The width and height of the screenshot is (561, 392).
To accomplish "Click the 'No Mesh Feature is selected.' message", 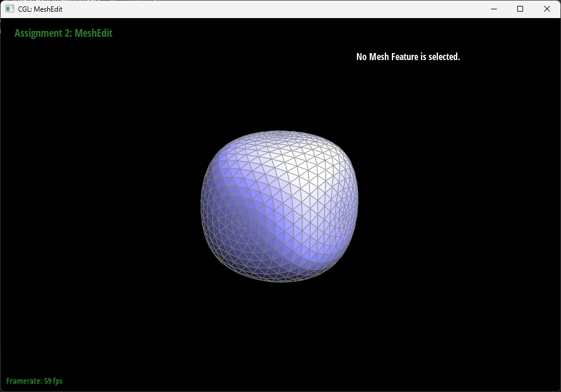I will coord(408,57).
